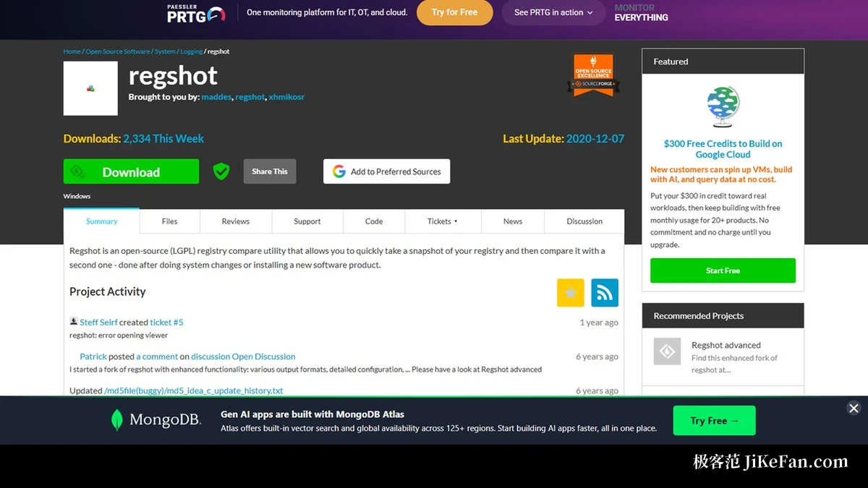Open the maddes author link
The width and height of the screenshot is (868, 488).
point(216,97)
